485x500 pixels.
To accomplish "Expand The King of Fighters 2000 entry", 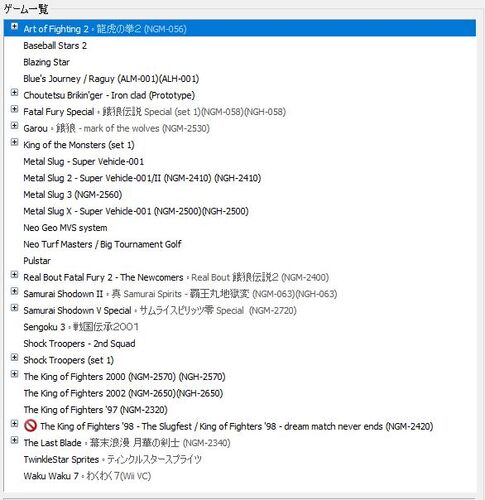I will (x=14, y=374).
